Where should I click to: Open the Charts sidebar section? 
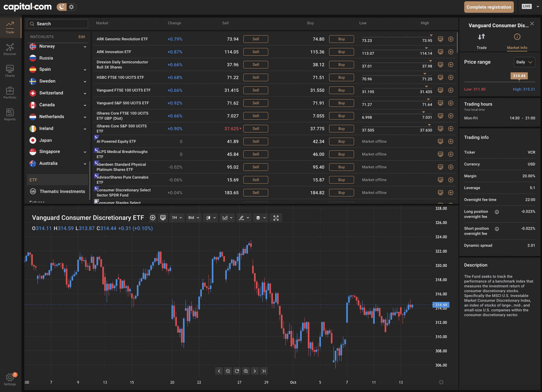click(x=10, y=71)
